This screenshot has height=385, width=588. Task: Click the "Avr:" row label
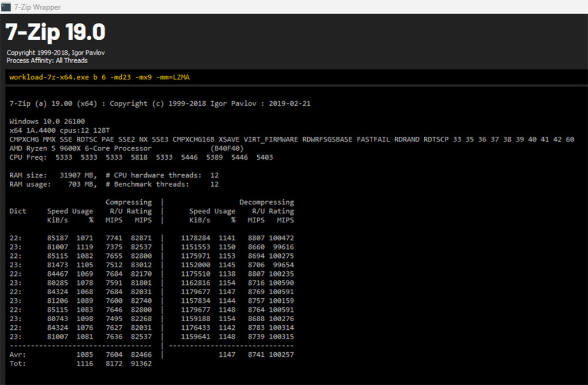coord(18,355)
